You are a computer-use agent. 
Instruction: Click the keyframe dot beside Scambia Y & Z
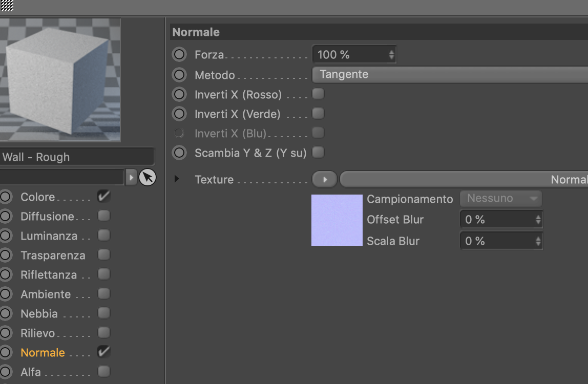(x=179, y=153)
